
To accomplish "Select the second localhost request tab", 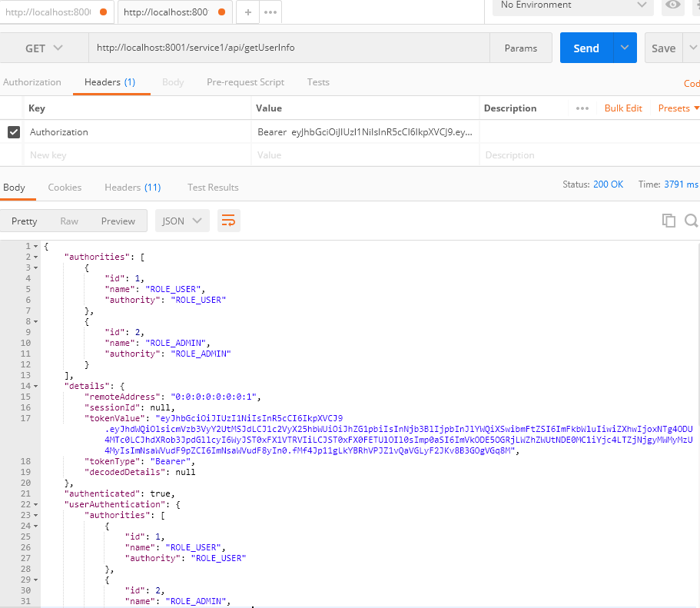I will click(x=166, y=12).
